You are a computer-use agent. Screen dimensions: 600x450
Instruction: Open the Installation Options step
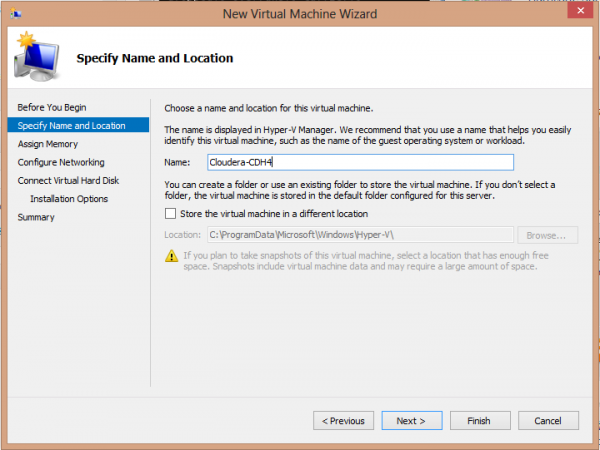[x=69, y=199]
